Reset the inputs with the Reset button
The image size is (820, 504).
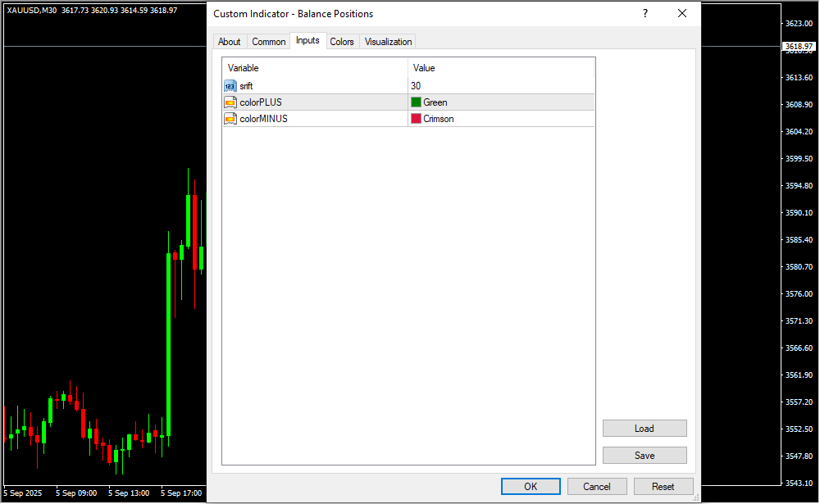point(663,487)
